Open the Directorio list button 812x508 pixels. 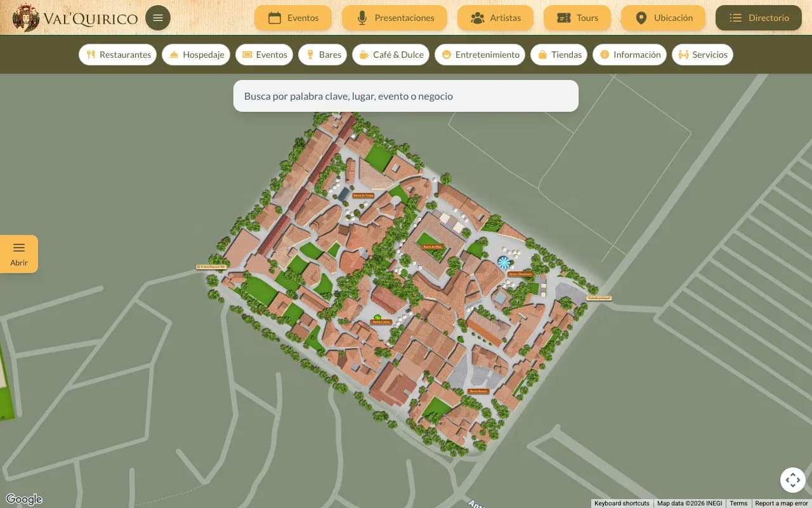click(x=759, y=18)
